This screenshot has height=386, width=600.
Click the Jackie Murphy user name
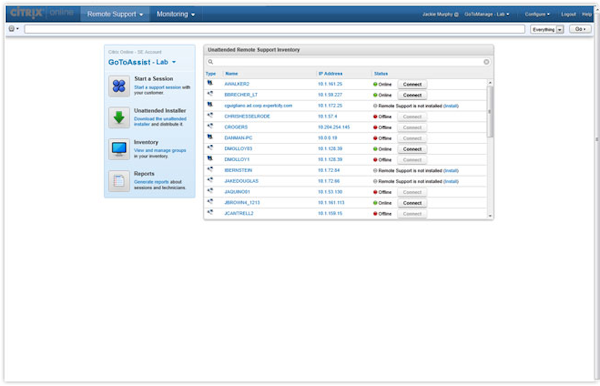[x=437, y=14]
